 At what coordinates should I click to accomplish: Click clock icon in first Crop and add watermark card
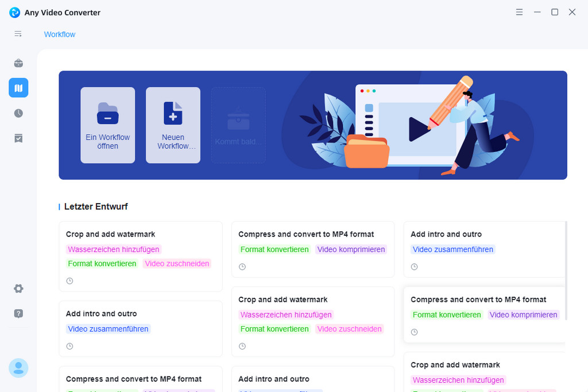click(x=69, y=281)
